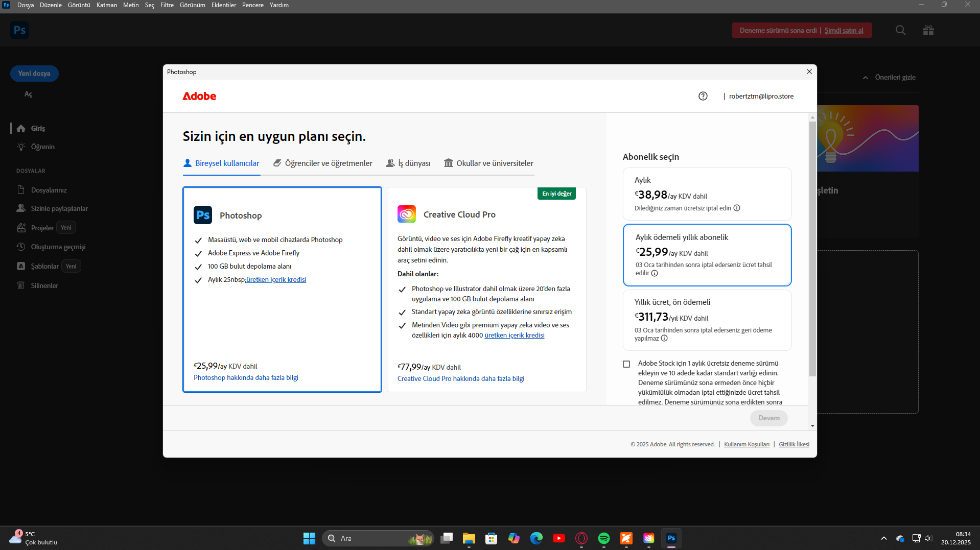Viewport: 980px width, 550px height.
Task: Show hidden system tray icons
Action: pos(883,538)
